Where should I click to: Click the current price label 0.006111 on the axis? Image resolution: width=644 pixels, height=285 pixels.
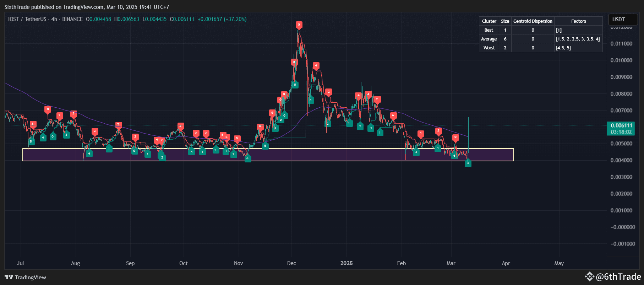click(621, 125)
